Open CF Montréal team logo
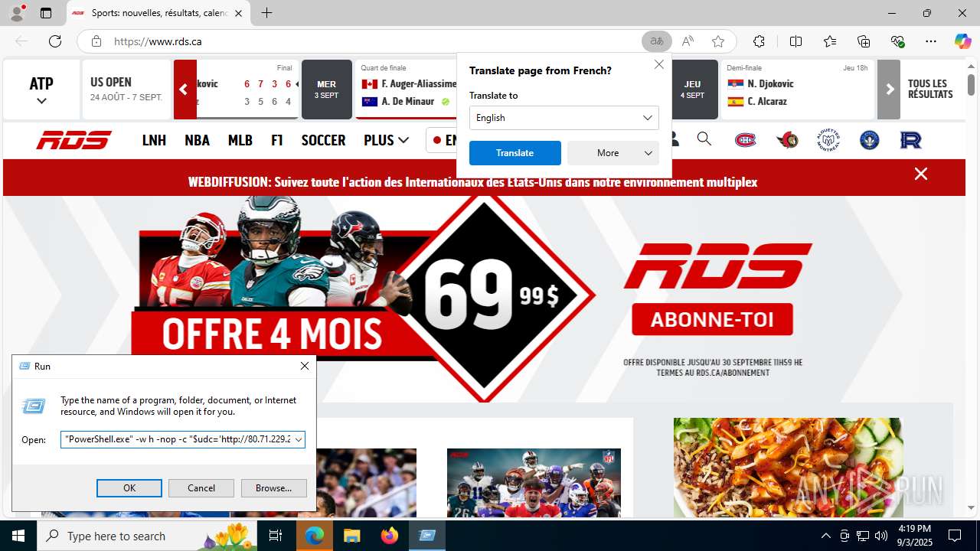The height and width of the screenshot is (551, 980). point(870,140)
